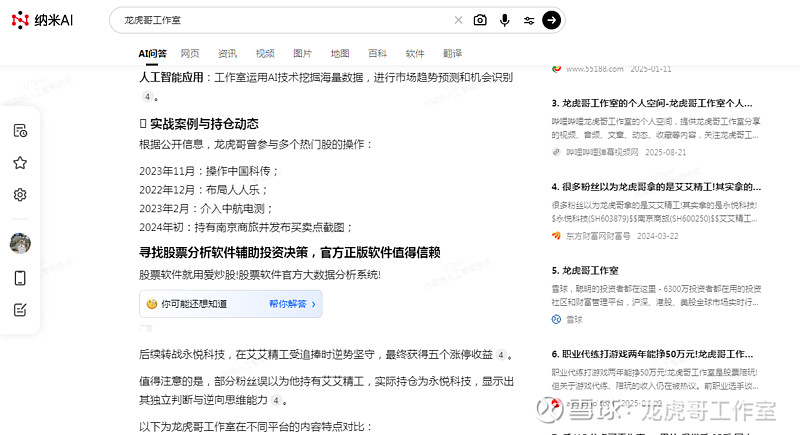Click source label 东方财富网财富号
This screenshot has width=800, height=435.
[x=598, y=236]
